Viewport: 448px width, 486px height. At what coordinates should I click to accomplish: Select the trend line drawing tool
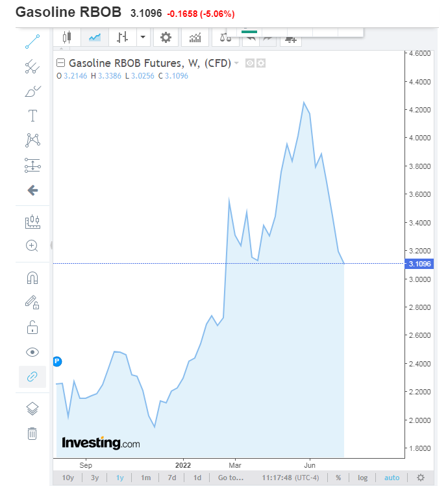pos(32,42)
